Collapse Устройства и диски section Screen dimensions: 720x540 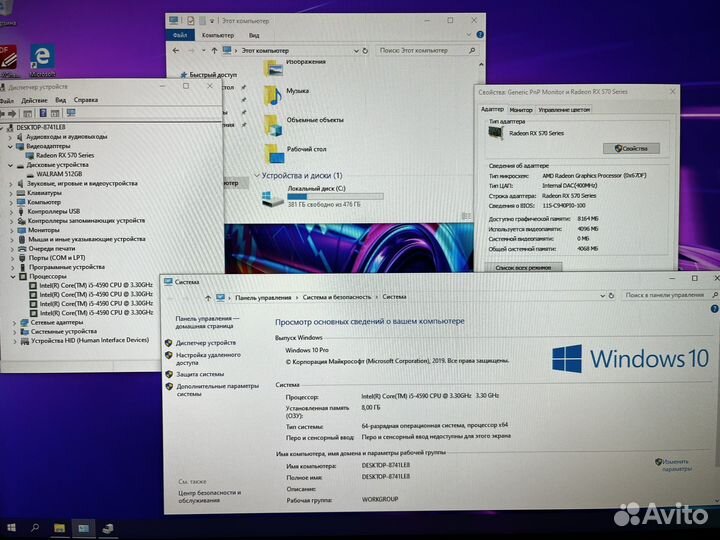(257, 175)
